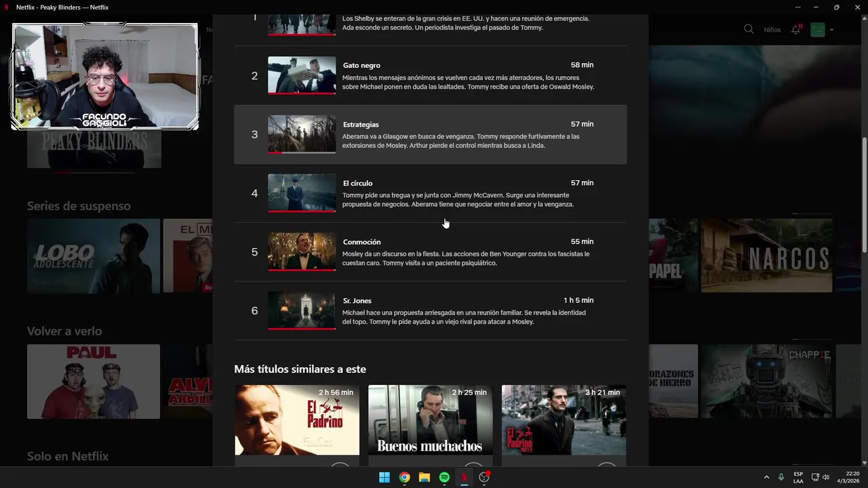This screenshot has width=868, height=488.
Task: Play the Estrategias episode thumbnail
Action: click(302, 134)
